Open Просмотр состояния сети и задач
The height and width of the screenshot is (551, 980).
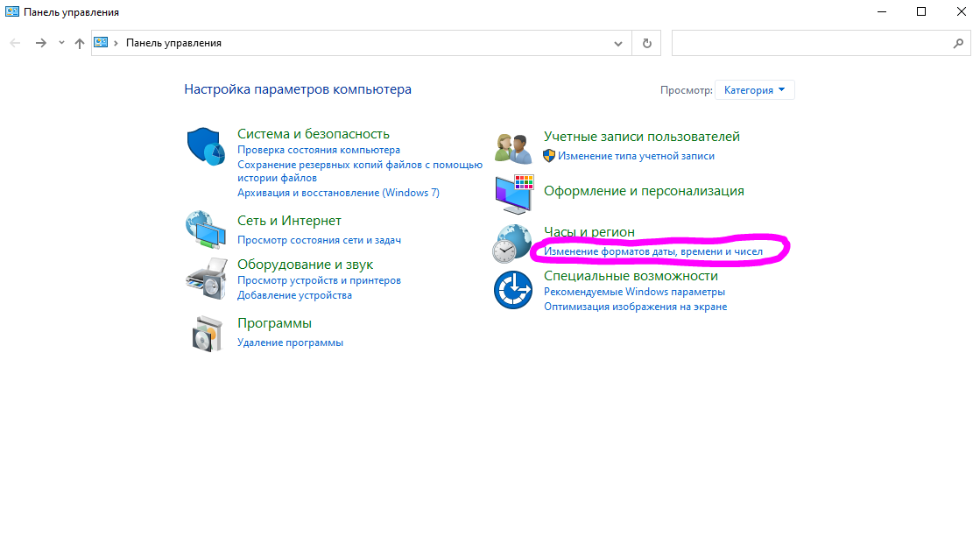pos(319,240)
